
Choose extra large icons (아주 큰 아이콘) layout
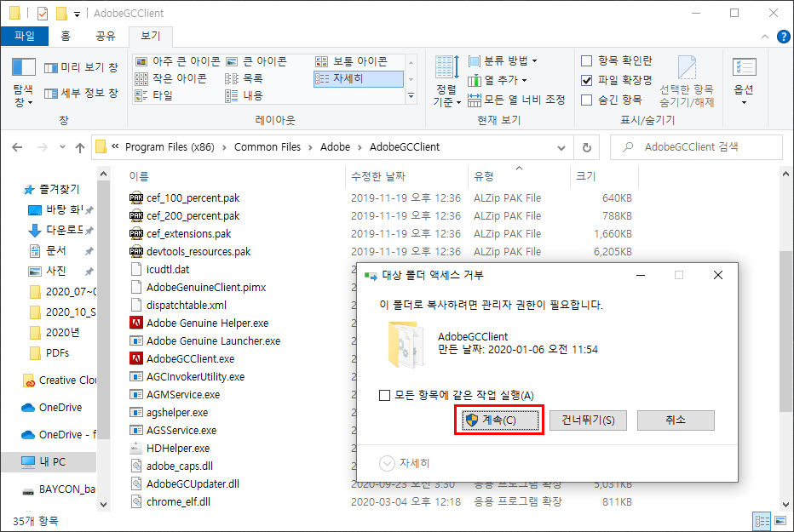(178, 61)
